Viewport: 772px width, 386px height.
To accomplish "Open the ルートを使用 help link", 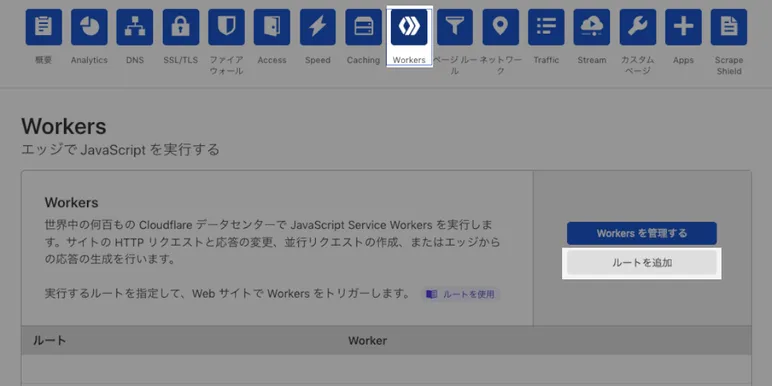I will tap(461, 294).
